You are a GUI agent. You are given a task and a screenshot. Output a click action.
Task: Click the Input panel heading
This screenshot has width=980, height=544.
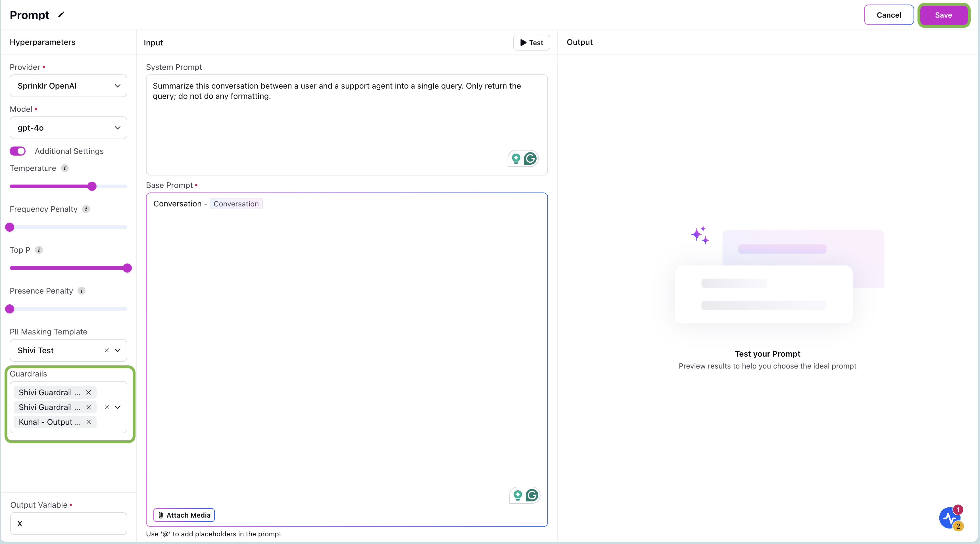click(x=153, y=43)
